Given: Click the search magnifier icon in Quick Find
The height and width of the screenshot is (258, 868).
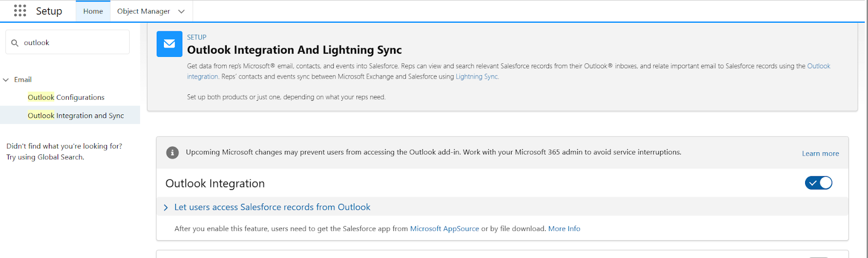Looking at the screenshot, I should [x=15, y=43].
